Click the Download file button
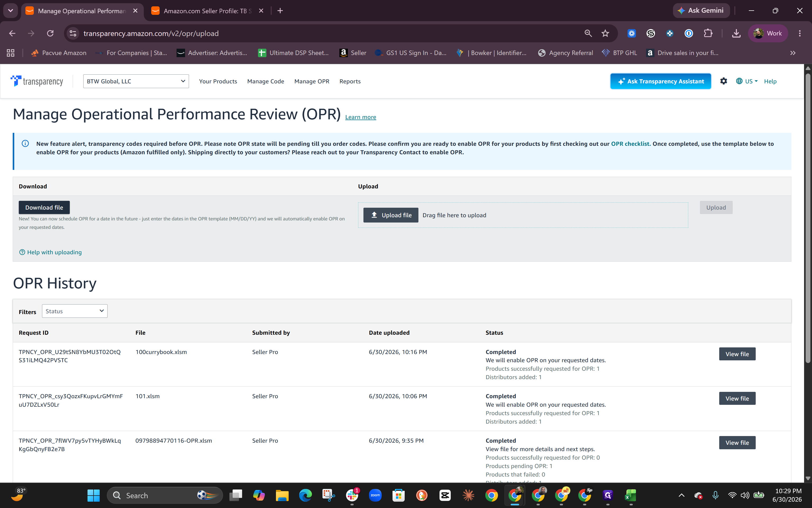 (x=44, y=207)
